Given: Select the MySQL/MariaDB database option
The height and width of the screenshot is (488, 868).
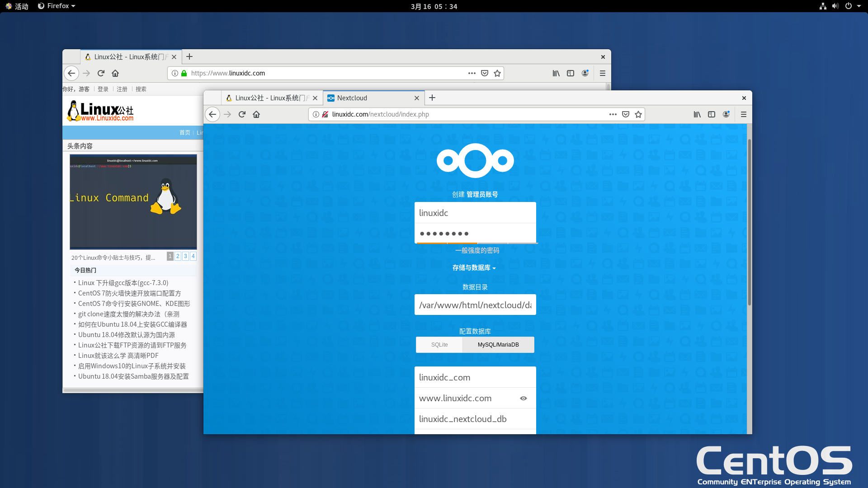Looking at the screenshot, I should click(498, 344).
